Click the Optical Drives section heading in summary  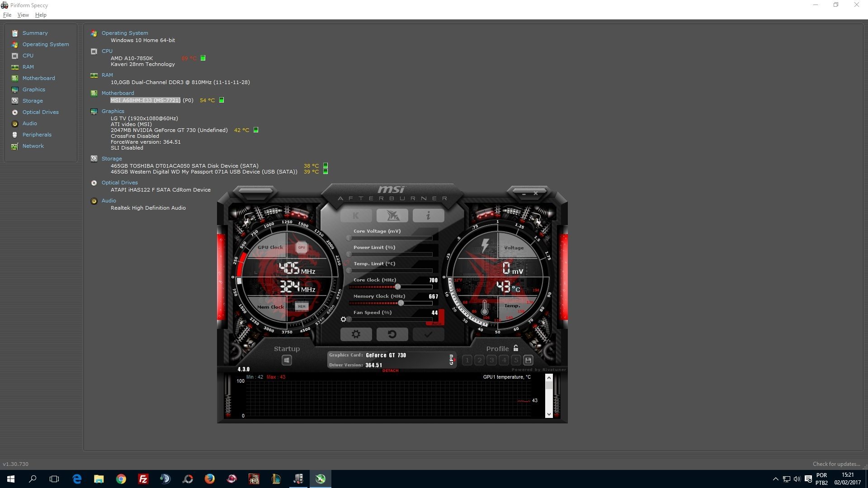point(119,183)
